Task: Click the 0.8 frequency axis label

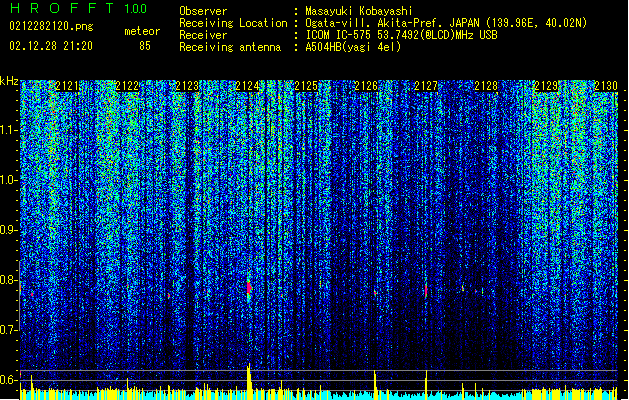Action: click(9, 280)
